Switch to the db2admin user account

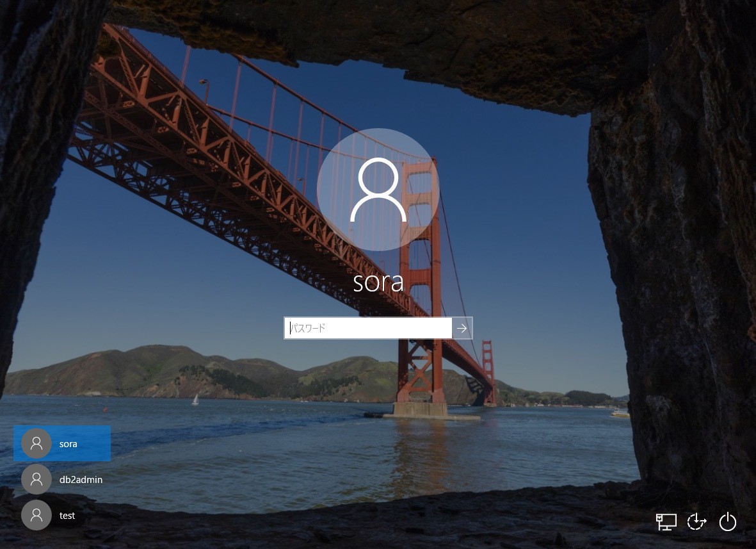(x=62, y=479)
